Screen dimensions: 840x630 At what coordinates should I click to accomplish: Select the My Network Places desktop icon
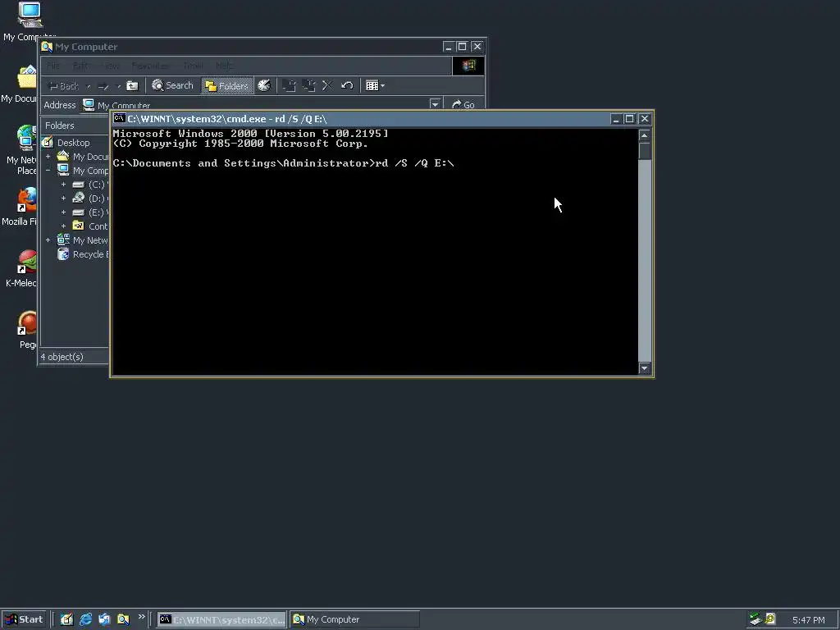[x=21, y=150]
